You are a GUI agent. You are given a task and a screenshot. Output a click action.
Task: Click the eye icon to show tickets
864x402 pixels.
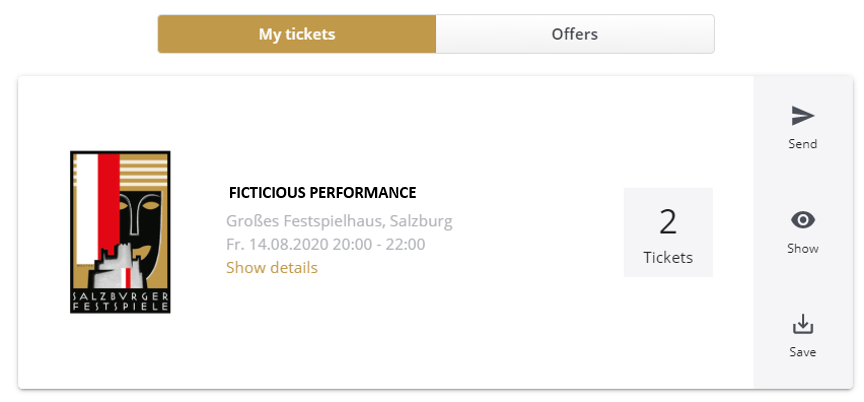(803, 220)
